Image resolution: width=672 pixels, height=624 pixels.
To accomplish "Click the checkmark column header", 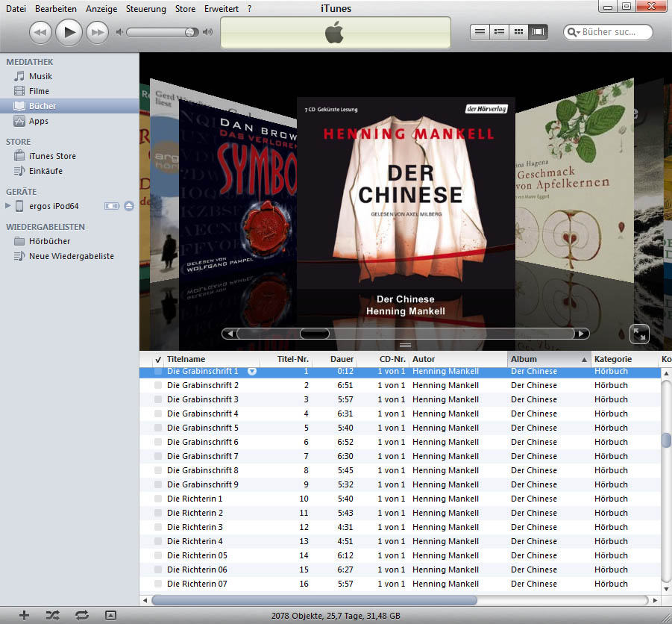I will point(157,359).
